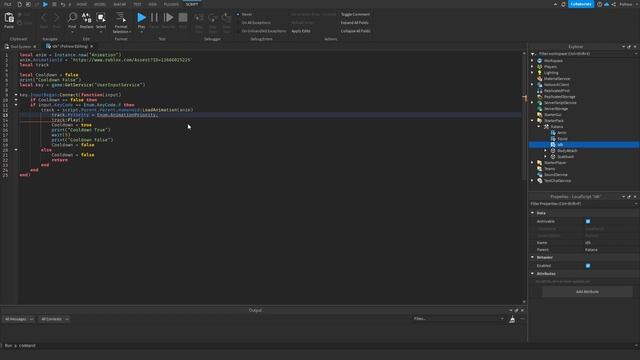The image size is (640, 360).
Task: Toggle the Enabled checkbox in Properties
Action: [x=588, y=266]
